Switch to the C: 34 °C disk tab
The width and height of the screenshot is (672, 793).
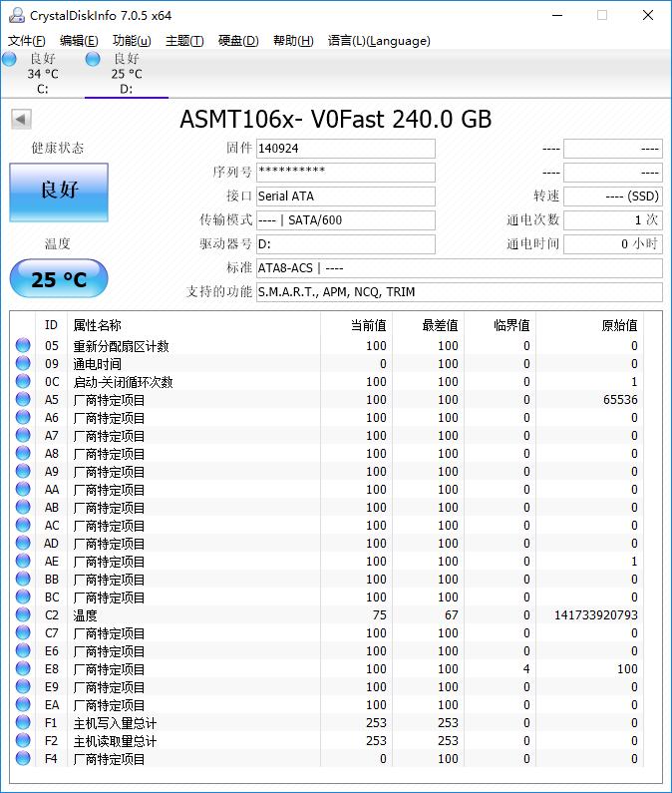[x=43, y=74]
